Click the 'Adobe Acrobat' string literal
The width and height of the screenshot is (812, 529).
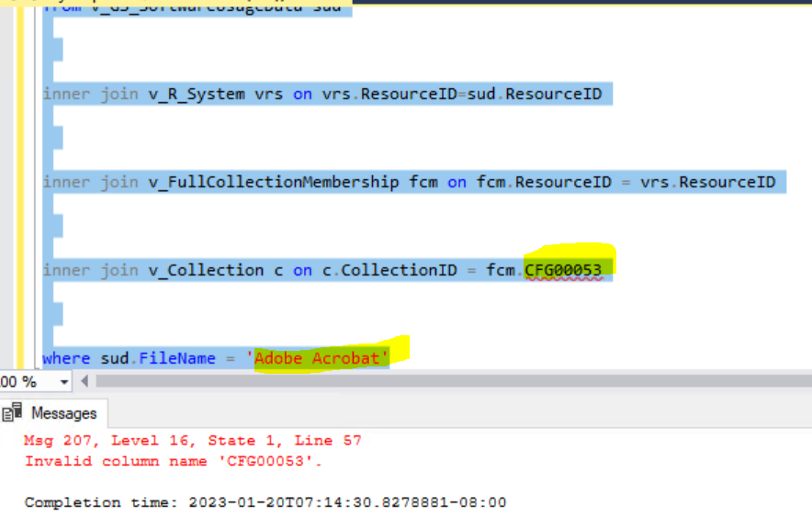click(317, 358)
